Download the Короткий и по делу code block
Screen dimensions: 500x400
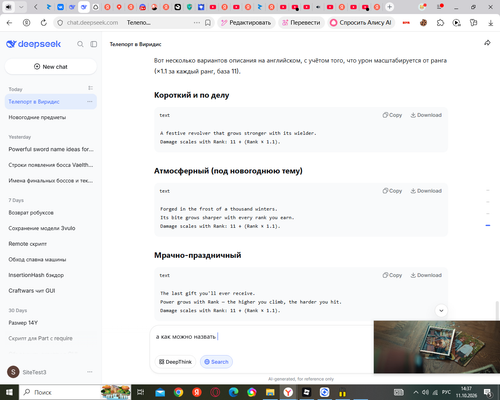pyautogui.click(x=426, y=115)
